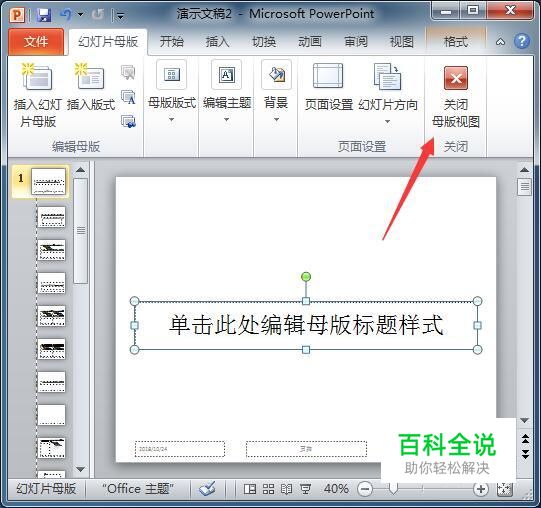541x508 pixels.
Task: Click the Redo icon in title bar
Action: tap(97, 14)
